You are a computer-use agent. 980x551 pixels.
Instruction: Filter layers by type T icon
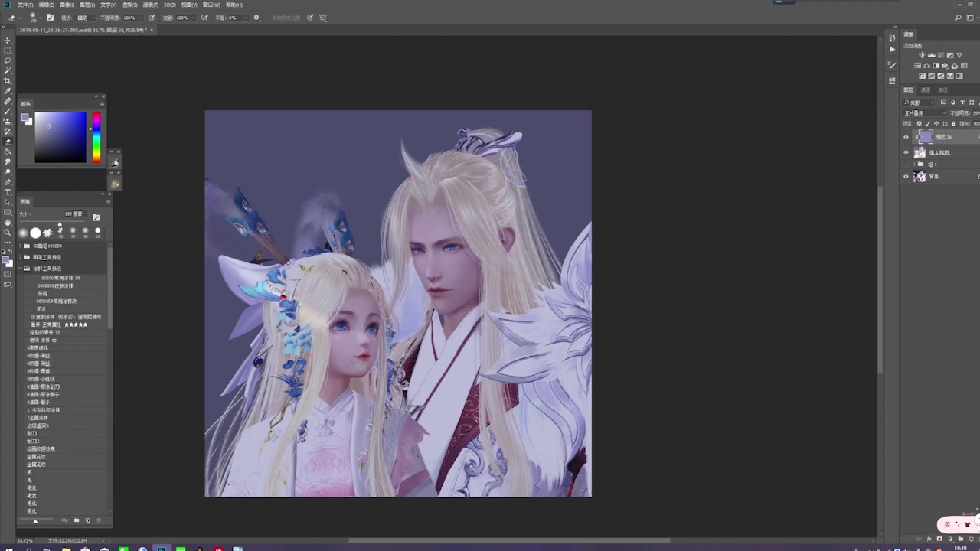[962, 102]
